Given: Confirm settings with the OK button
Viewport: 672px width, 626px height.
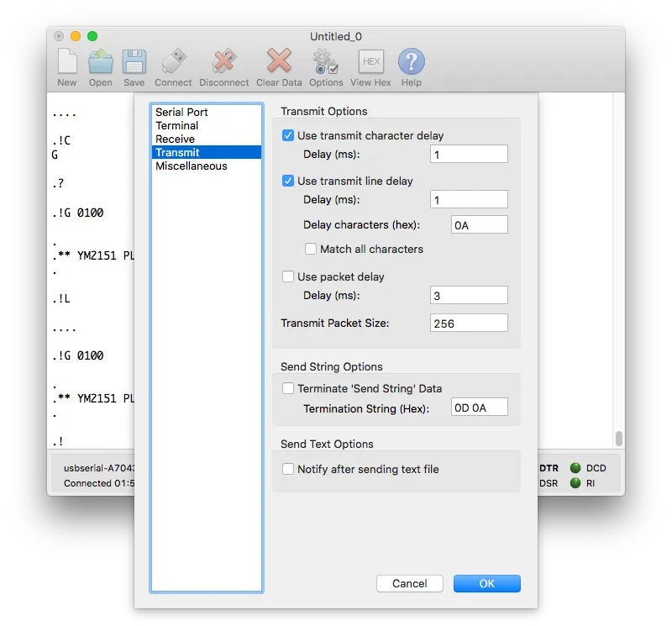Looking at the screenshot, I should tap(487, 583).
